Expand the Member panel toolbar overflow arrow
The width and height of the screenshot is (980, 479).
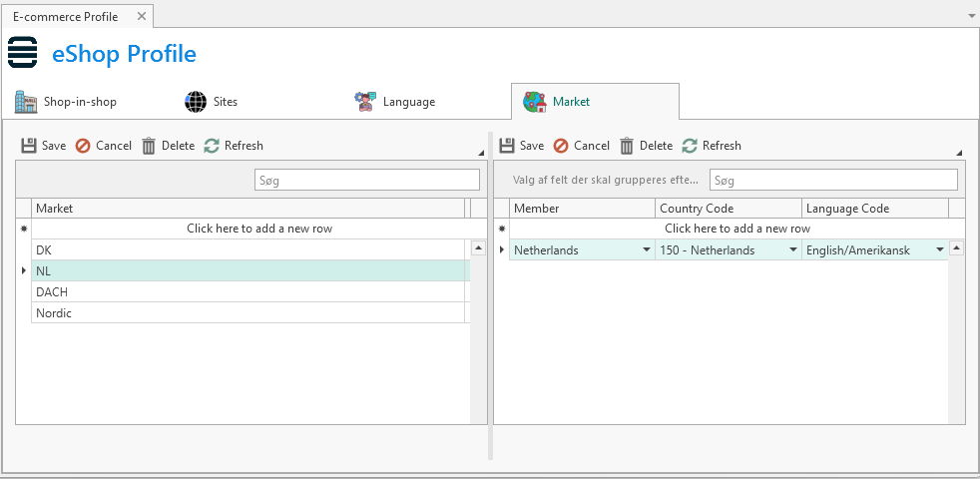(959, 154)
